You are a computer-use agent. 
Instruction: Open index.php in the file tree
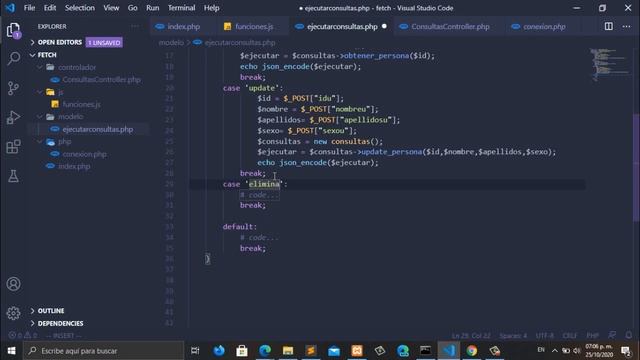(x=74, y=167)
